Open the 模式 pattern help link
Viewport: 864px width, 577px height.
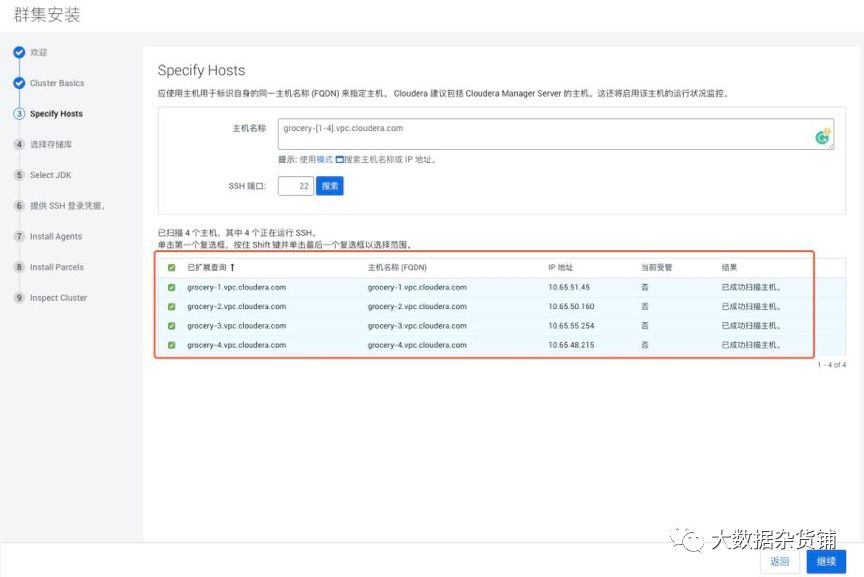tap(325, 160)
